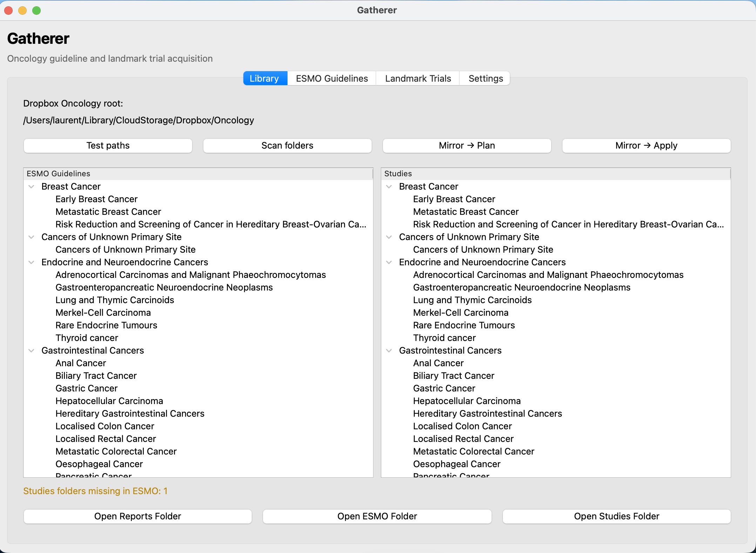Collapse Breast Cancer in ESMO Guidelines tree
756x553 pixels.
click(x=32, y=186)
